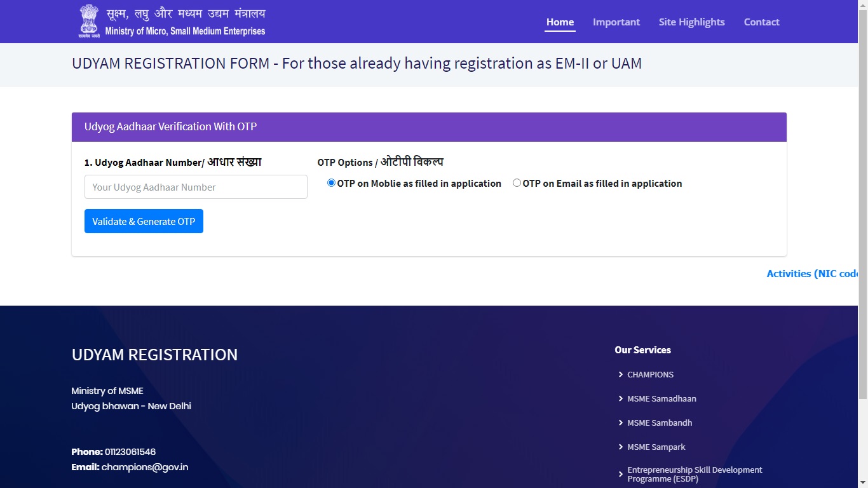Click the Ministry of MSME emblem logo

point(90,22)
